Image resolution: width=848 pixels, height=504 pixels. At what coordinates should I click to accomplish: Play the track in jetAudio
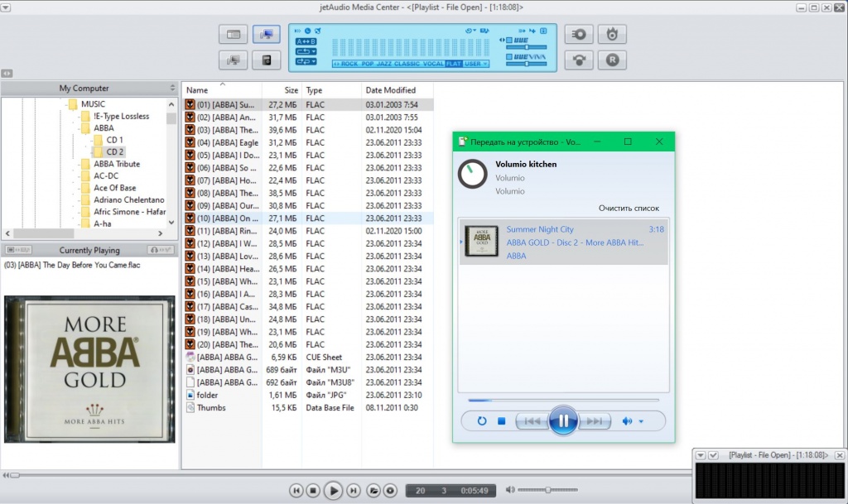[x=333, y=491]
